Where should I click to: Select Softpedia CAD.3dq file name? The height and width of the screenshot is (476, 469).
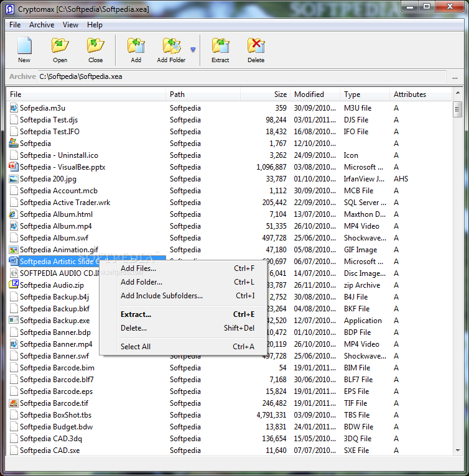pos(51,439)
